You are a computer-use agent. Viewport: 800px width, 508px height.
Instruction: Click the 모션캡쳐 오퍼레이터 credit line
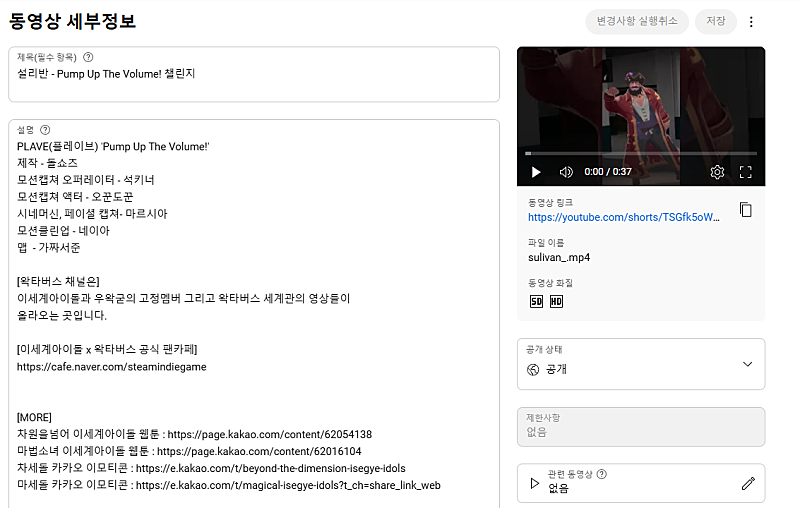[x=85, y=180]
